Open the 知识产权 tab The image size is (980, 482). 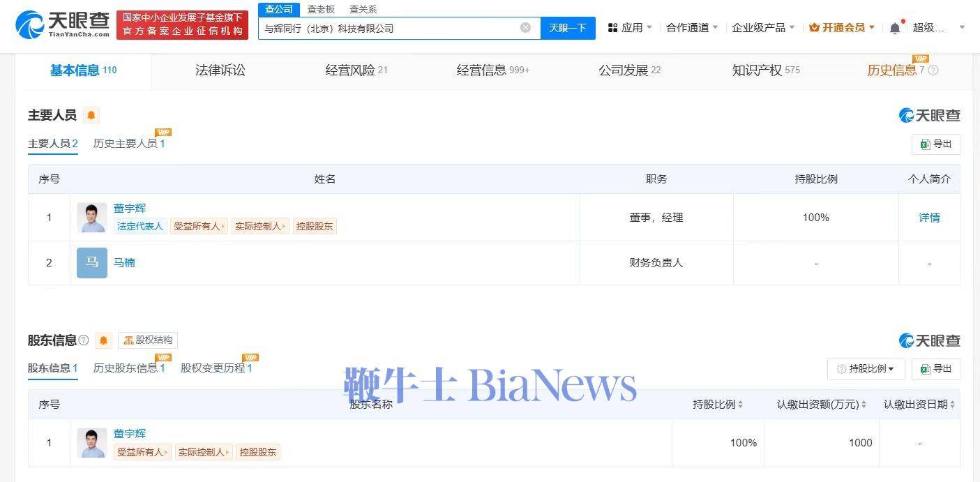click(766, 70)
